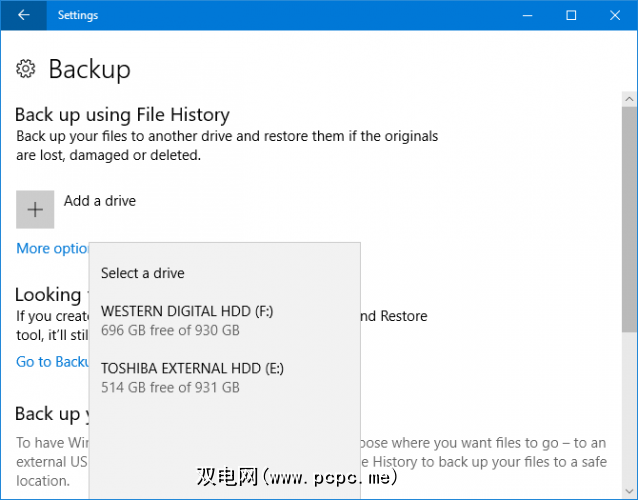This screenshot has width=638, height=500.
Task: Click the Settings title in the title bar
Action: click(x=78, y=15)
